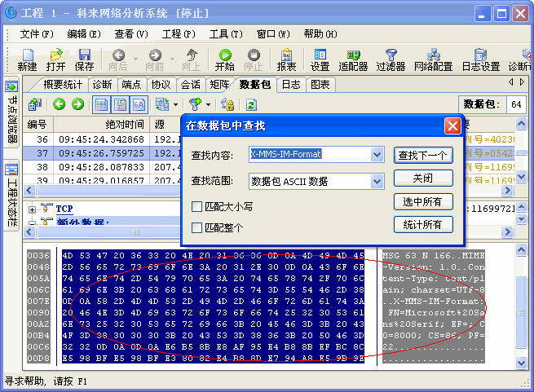
Task: Toggle the packet list pane view button
Action: pyautogui.click(x=101, y=104)
